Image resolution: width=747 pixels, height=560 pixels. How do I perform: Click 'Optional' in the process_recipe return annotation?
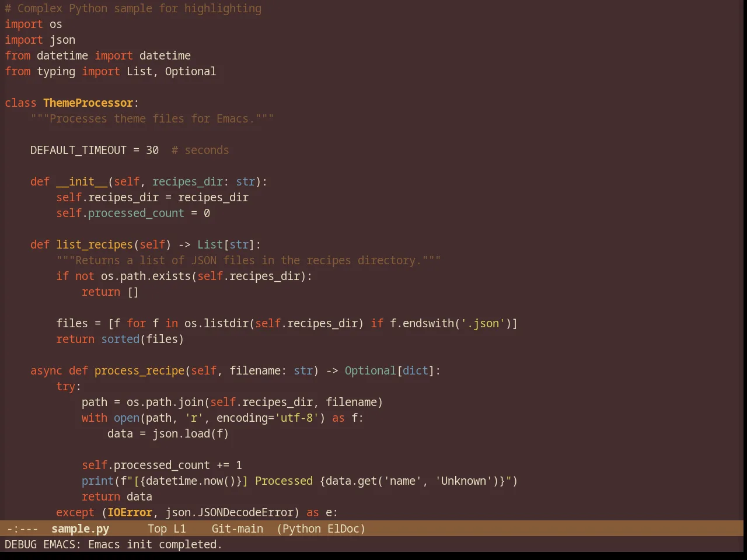tap(370, 371)
